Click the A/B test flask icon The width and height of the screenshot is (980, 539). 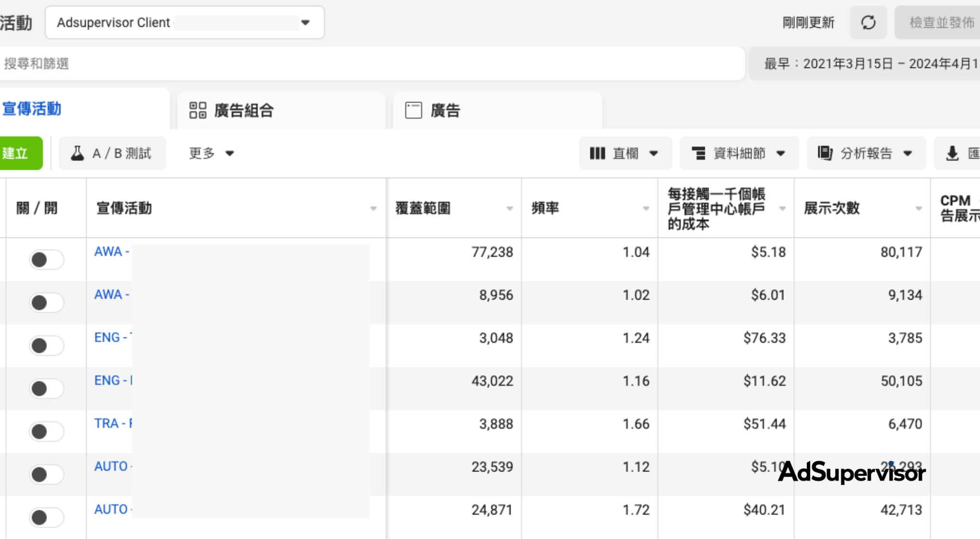point(78,153)
